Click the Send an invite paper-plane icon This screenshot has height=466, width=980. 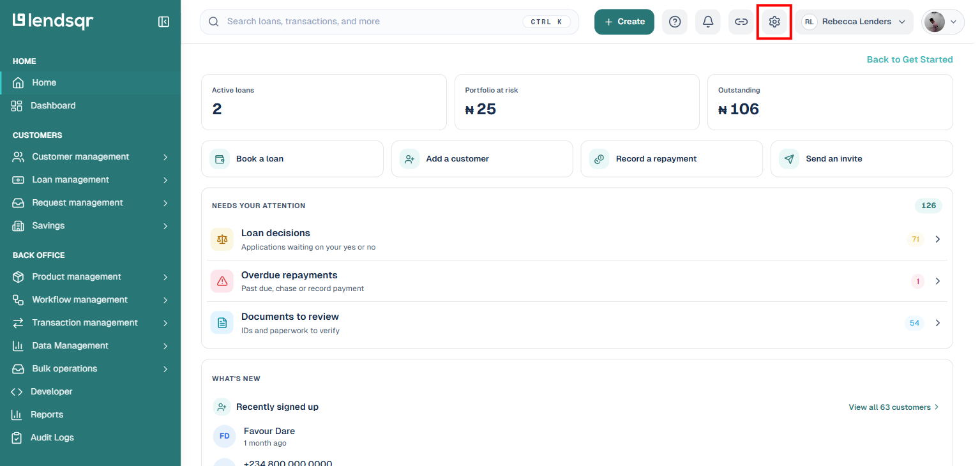click(790, 159)
